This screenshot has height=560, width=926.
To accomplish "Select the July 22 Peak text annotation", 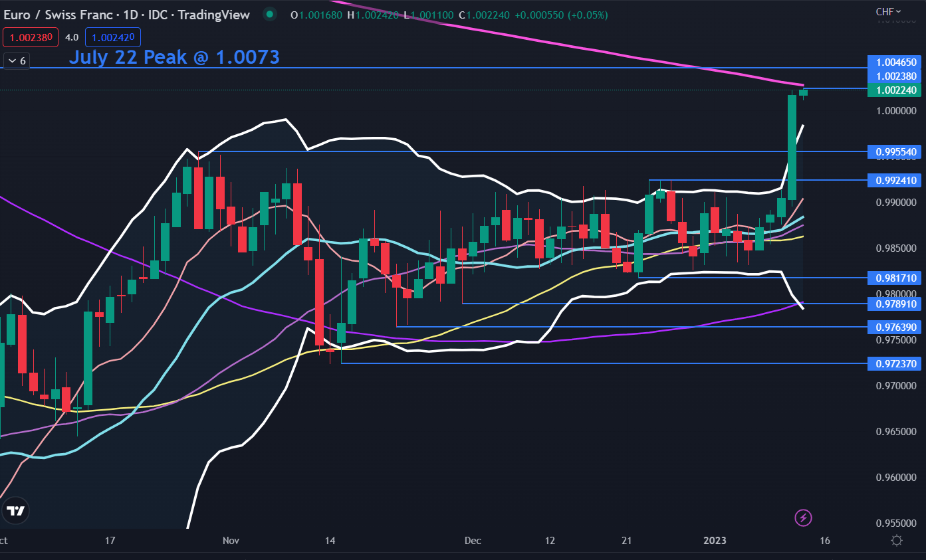I will (x=174, y=57).
